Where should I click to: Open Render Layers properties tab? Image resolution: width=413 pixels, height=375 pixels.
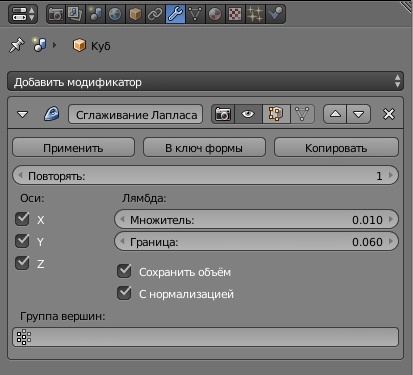coord(75,14)
